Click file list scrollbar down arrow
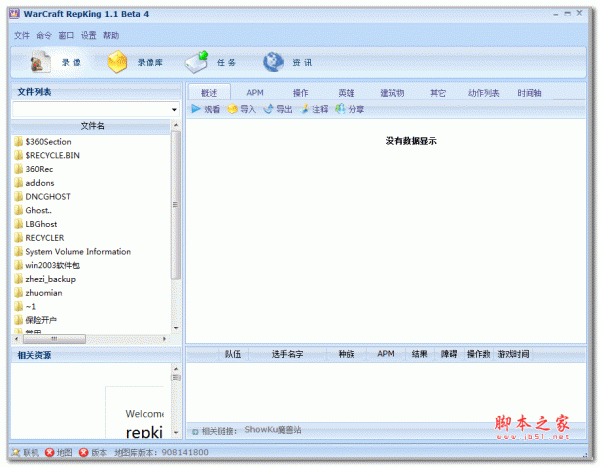This screenshot has width=600, height=467. [x=176, y=328]
